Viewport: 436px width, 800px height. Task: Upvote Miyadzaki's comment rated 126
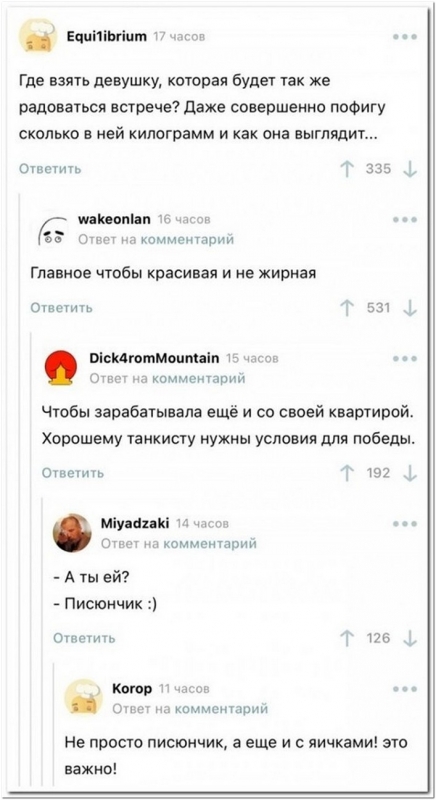(348, 638)
